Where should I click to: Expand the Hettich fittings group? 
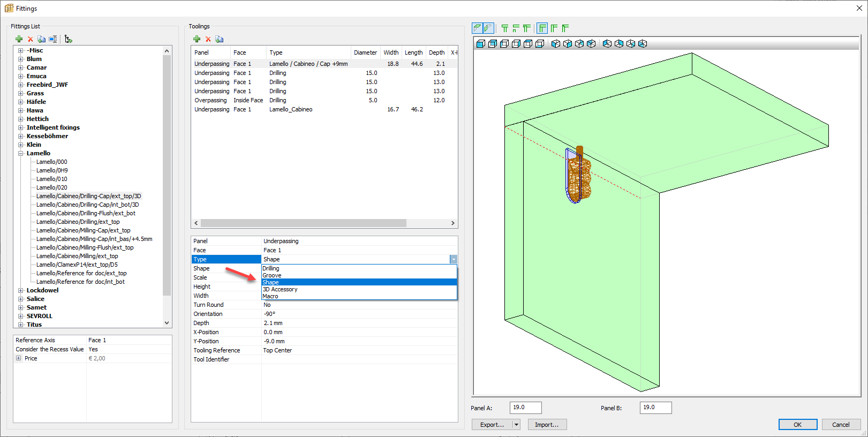pos(21,119)
